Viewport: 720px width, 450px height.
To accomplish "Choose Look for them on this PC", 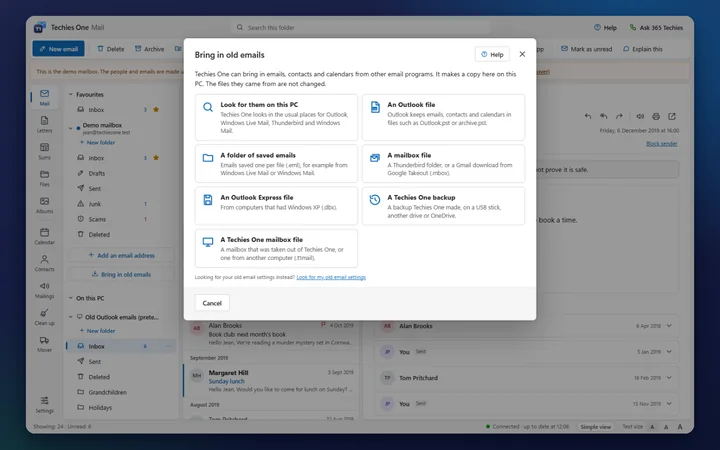I will [x=276, y=117].
